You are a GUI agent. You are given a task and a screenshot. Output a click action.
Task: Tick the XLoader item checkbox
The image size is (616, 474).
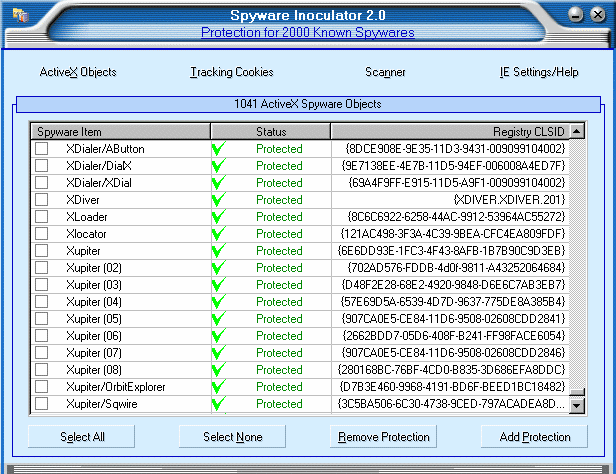[x=42, y=217]
